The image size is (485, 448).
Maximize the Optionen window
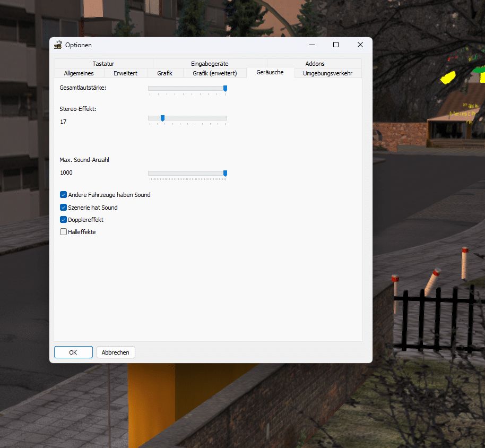point(336,45)
